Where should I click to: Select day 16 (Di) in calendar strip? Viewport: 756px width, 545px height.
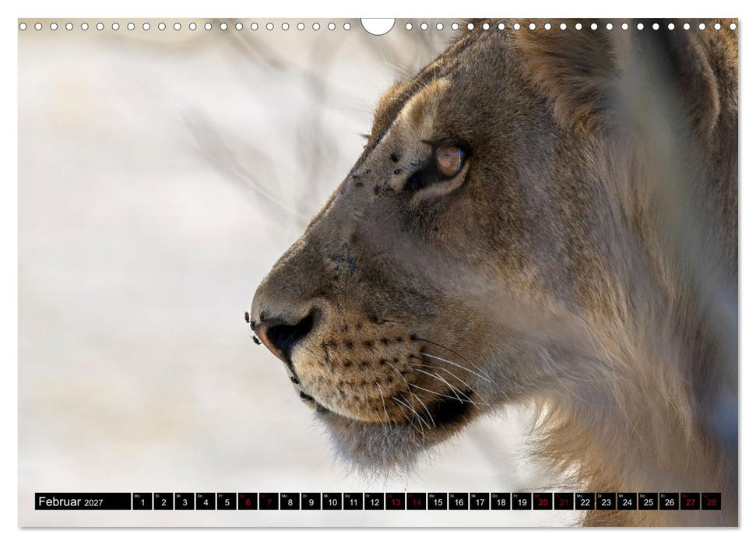[459, 501]
